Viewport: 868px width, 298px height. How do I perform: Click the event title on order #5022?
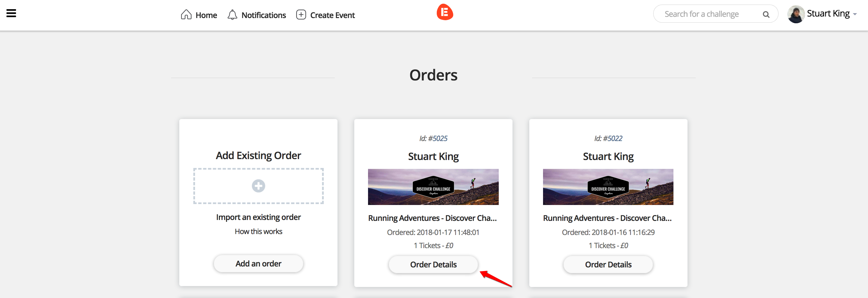point(607,218)
